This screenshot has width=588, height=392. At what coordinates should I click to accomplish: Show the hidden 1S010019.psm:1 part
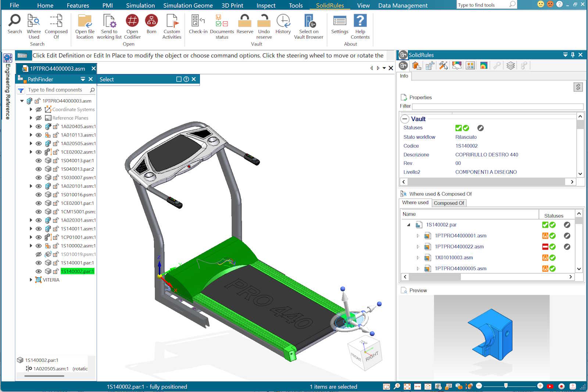[x=39, y=254]
